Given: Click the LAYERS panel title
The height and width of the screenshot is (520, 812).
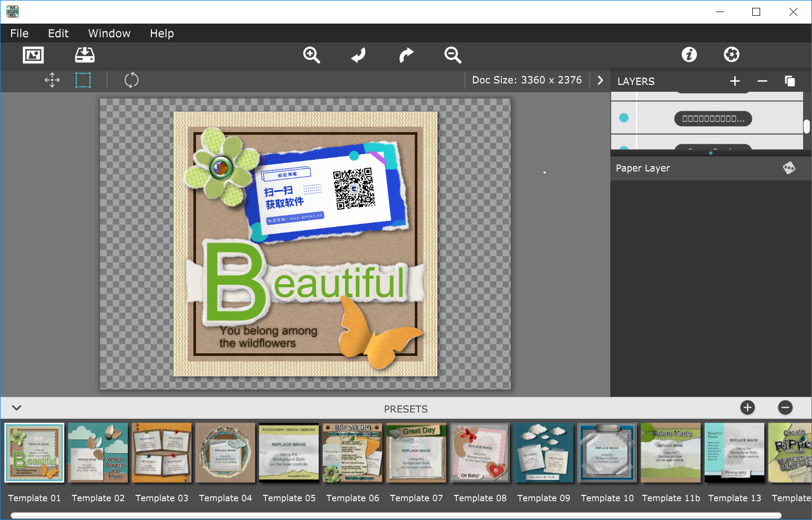Looking at the screenshot, I should point(636,81).
